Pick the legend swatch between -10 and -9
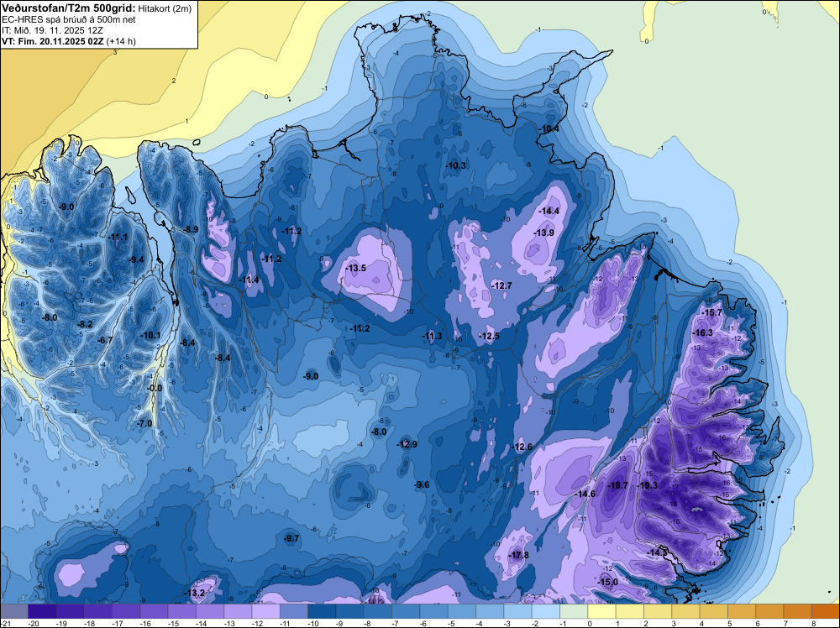The height and width of the screenshot is (628, 840). coord(322,611)
